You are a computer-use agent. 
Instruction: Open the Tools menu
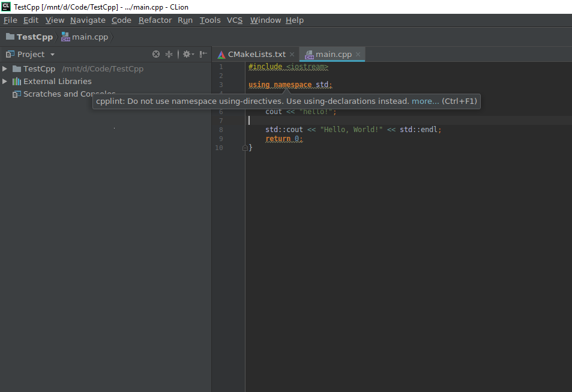coord(209,20)
